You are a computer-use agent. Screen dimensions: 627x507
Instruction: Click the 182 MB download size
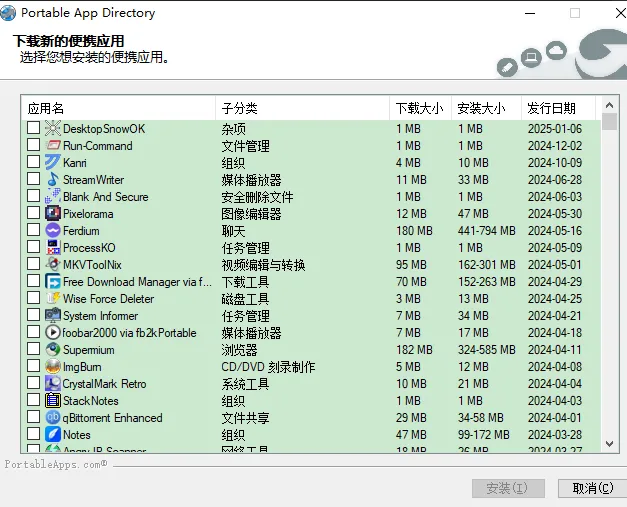click(x=414, y=350)
